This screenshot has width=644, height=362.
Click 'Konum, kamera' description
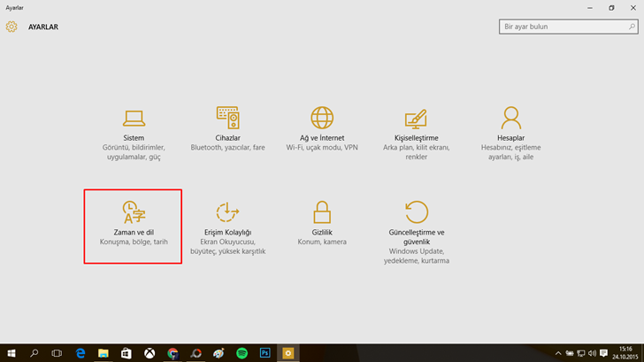coord(322,242)
